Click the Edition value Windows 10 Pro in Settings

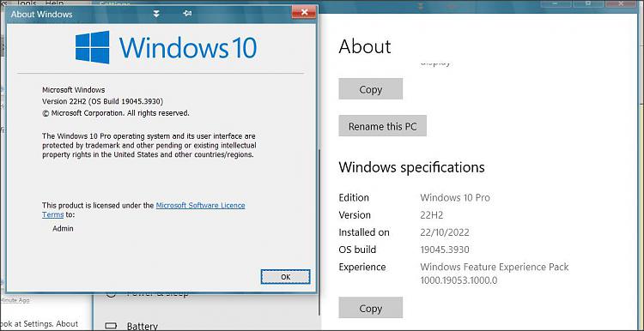pos(455,197)
